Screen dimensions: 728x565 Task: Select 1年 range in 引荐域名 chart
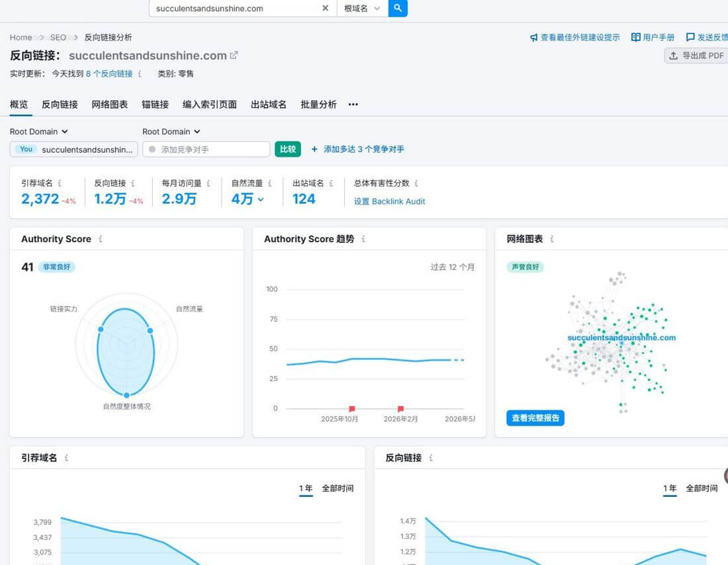tap(306, 488)
